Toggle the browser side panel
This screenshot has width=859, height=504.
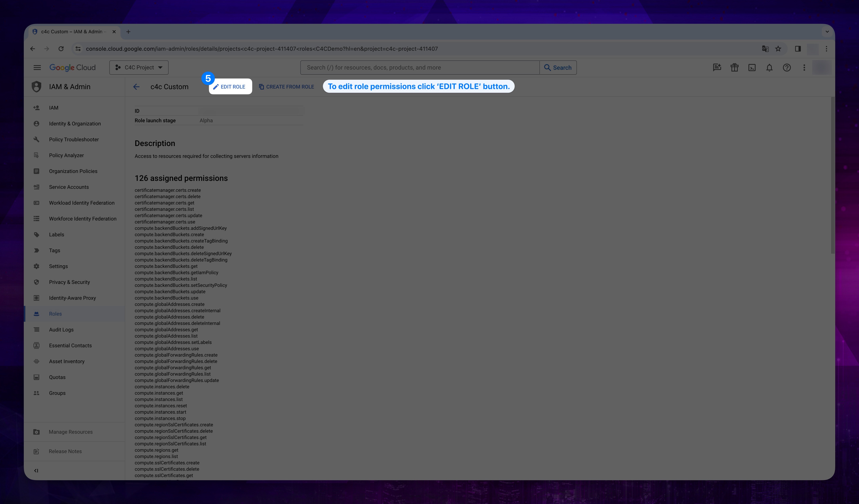[798, 49]
